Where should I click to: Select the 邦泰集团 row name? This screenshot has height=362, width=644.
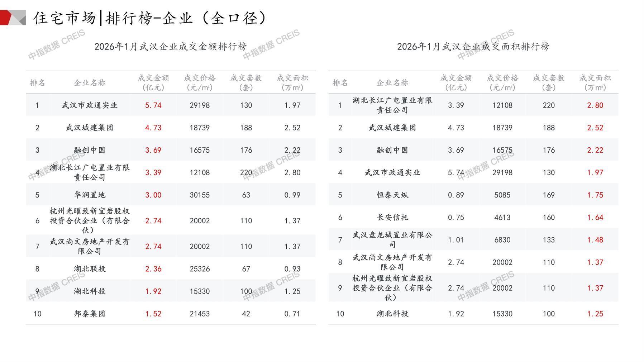tap(90, 314)
